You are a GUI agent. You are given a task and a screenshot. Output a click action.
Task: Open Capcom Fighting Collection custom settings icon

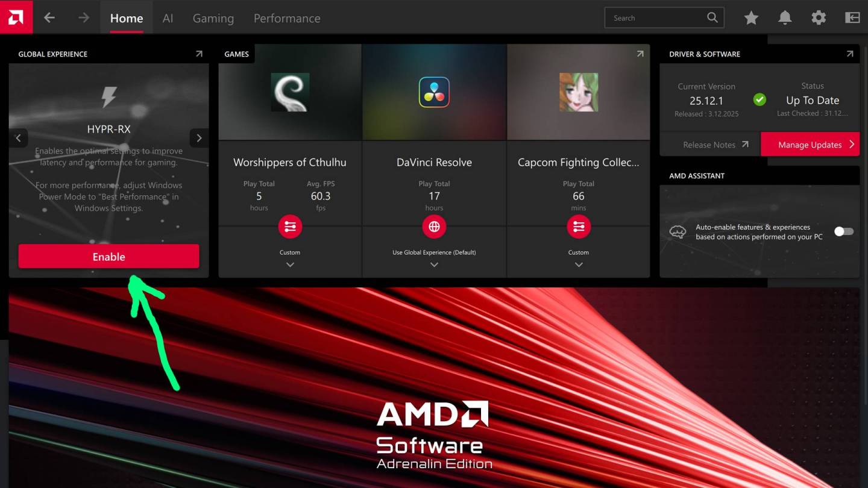pos(579,227)
